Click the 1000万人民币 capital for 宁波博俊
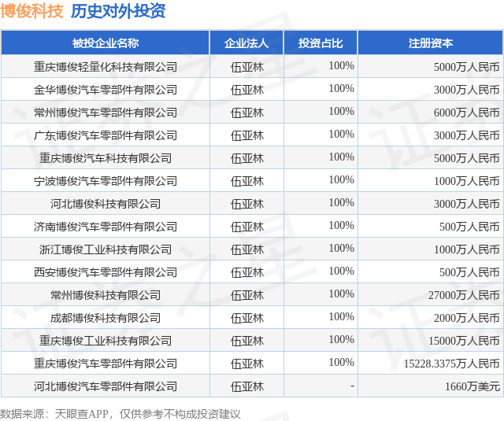 pyautogui.click(x=467, y=181)
